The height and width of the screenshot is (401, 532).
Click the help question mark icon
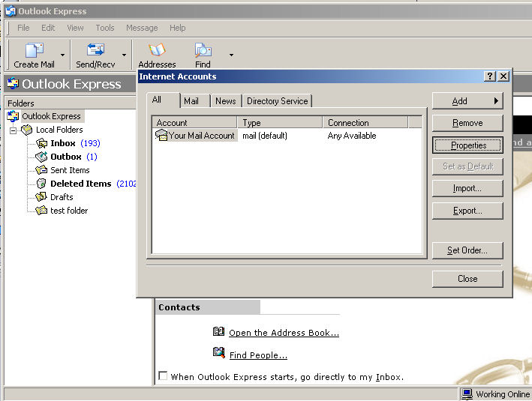pos(489,76)
